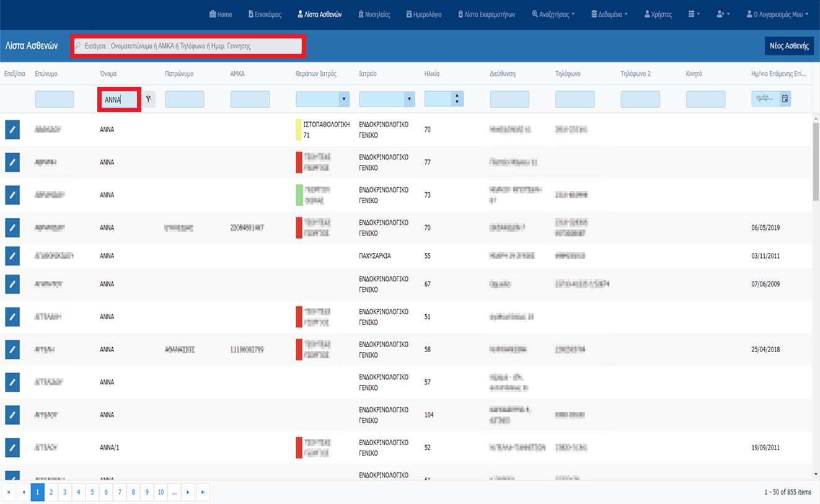The height and width of the screenshot is (504, 820).
Task: Increase the Ηλικία filter value with the up arrow
Action: click(x=457, y=96)
